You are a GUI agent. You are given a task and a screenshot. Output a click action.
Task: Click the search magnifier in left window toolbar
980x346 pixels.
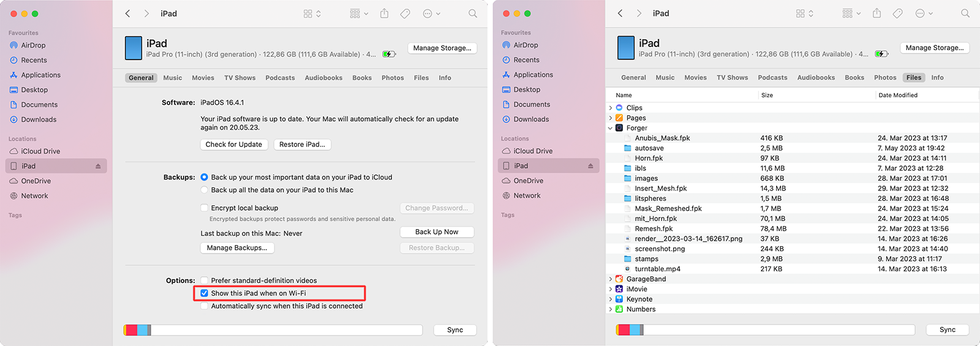(473, 13)
